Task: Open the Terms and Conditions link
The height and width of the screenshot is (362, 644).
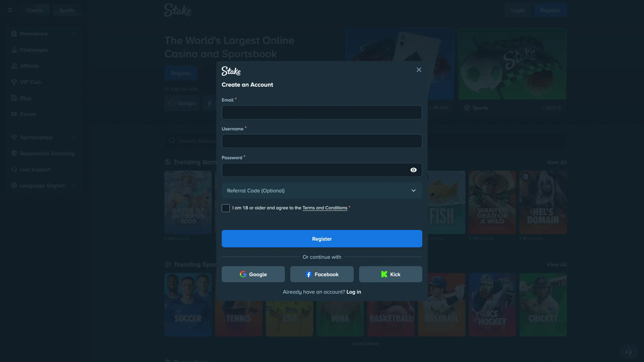Action: [325, 208]
